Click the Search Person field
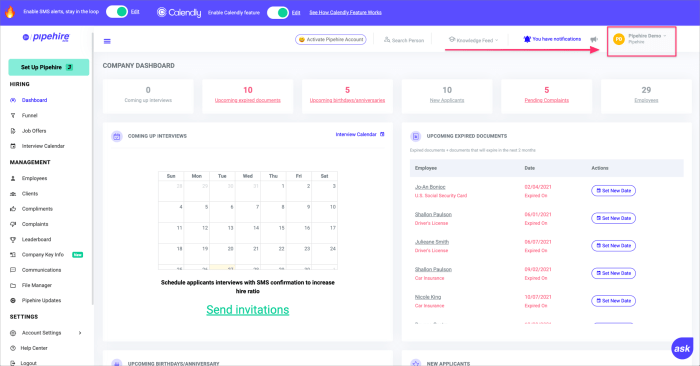 (x=404, y=40)
